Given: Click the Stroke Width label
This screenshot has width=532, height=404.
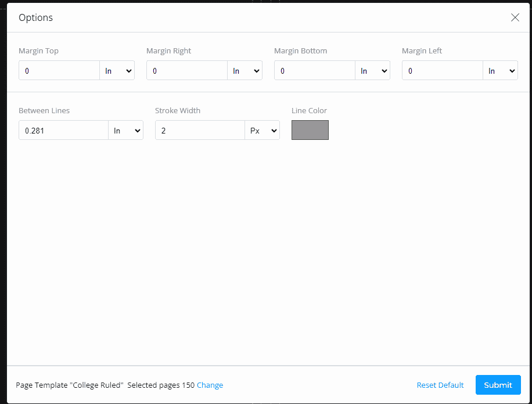Looking at the screenshot, I should pyautogui.click(x=178, y=111).
